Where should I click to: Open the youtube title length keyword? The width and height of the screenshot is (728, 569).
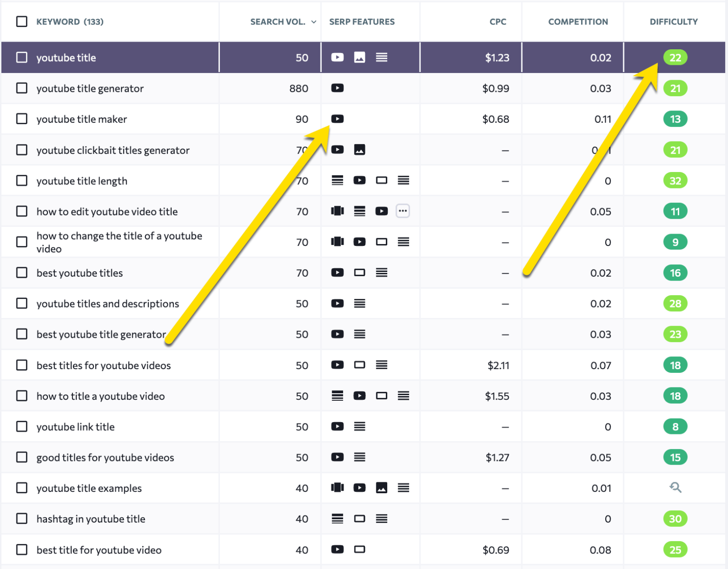pos(82,181)
